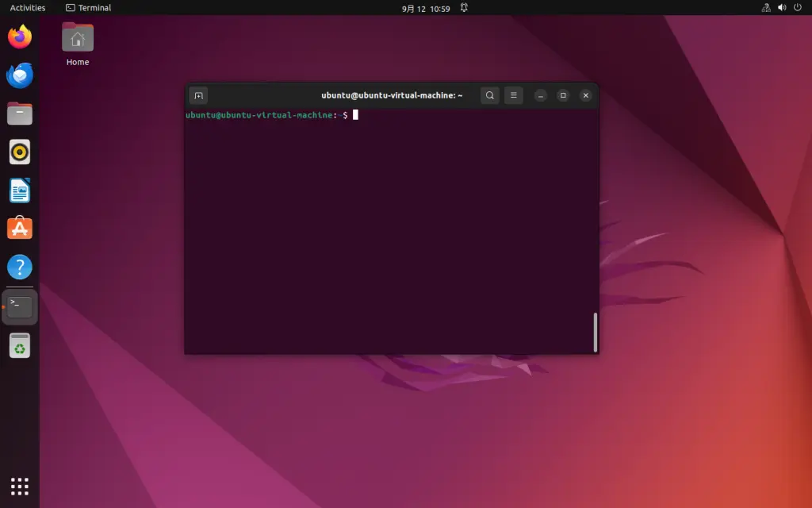Open Ubuntu Software store

pyautogui.click(x=20, y=229)
